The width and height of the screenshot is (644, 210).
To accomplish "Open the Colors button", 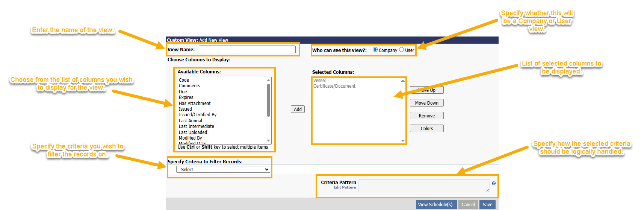I will coord(426,129).
